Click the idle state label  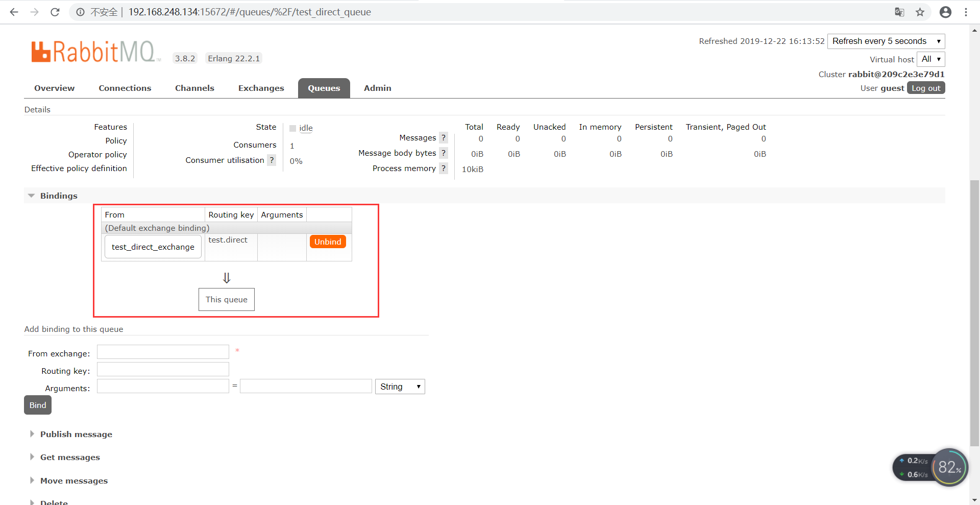click(306, 128)
